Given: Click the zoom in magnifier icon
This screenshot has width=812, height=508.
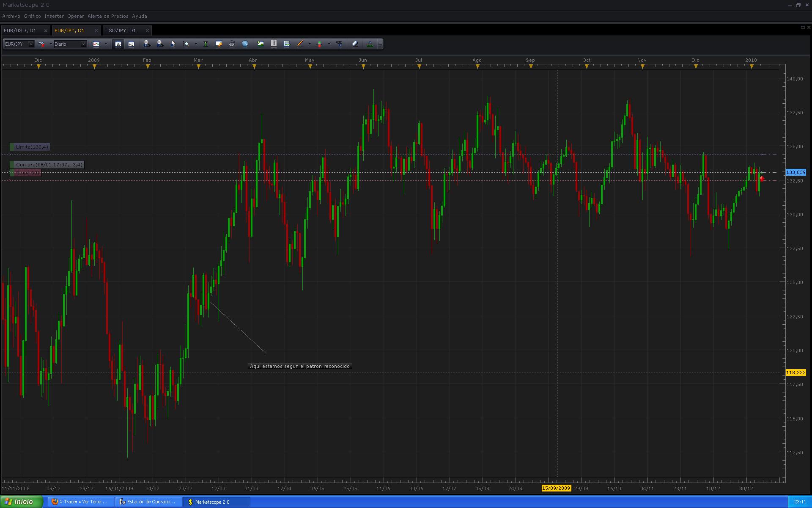Looking at the screenshot, I should 147,44.
